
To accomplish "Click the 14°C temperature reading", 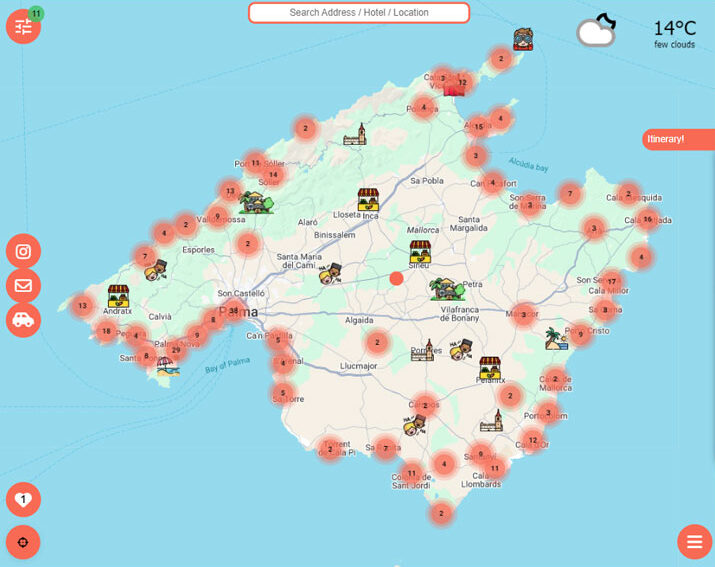I will (x=675, y=28).
